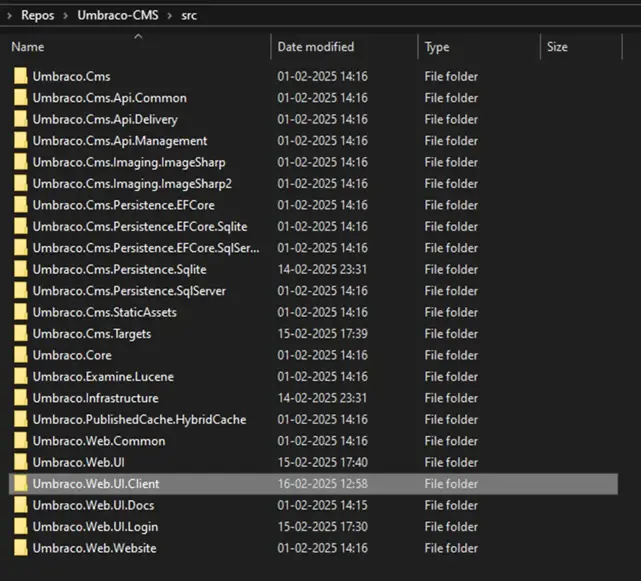Click the 16-02-2025 12:58 date for Umbraco.Web.UI.Client
Screen dimensions: 641x581
click(323, 484)
